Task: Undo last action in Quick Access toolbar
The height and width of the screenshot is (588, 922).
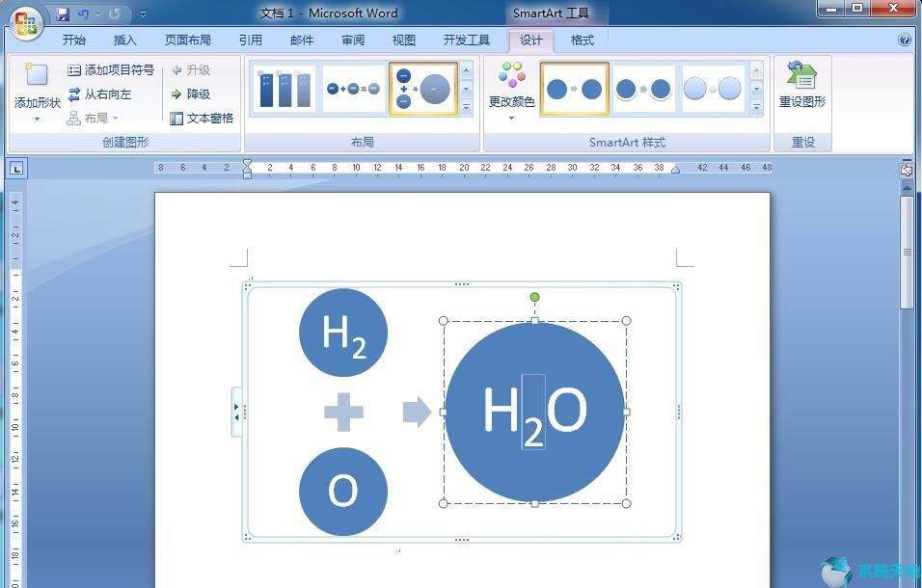Action: point(84,13)
